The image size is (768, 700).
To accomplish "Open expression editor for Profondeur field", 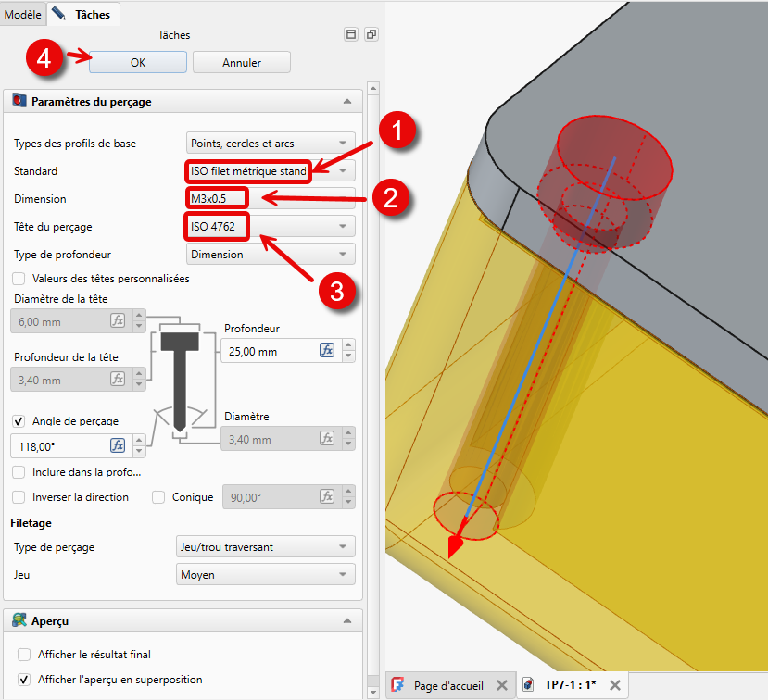I will (x=327, y=350).
